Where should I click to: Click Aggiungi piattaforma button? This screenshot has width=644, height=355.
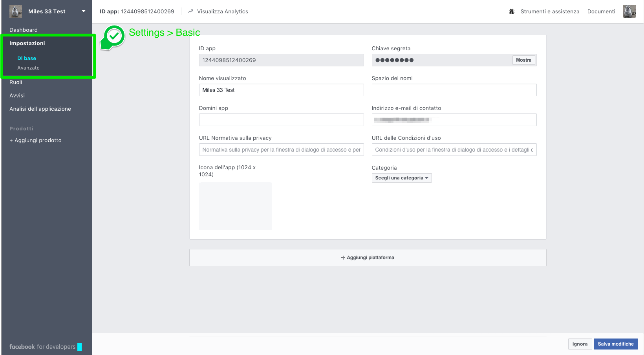pyautogui.click(x=368, y=258)
